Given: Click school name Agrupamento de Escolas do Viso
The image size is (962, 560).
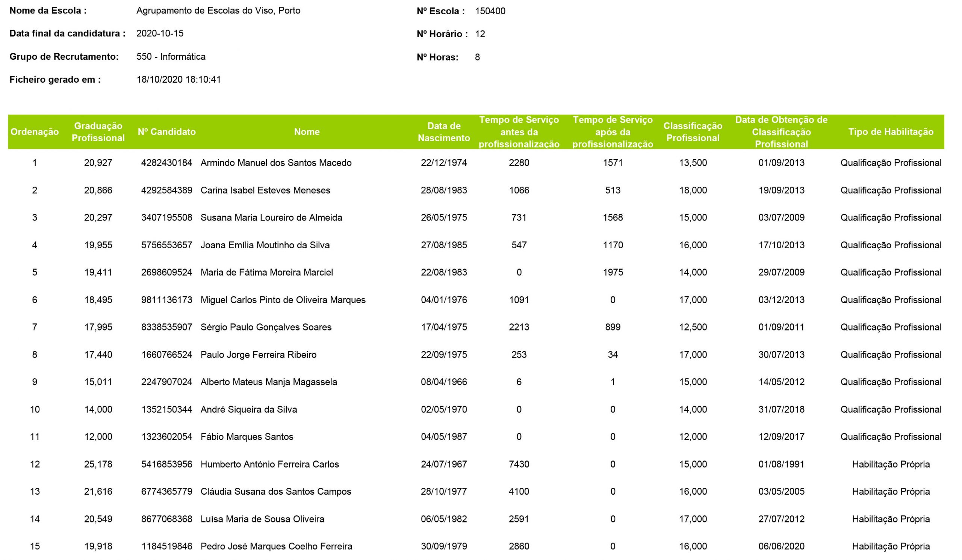Looking at the screenshot, I should [218, 11].
